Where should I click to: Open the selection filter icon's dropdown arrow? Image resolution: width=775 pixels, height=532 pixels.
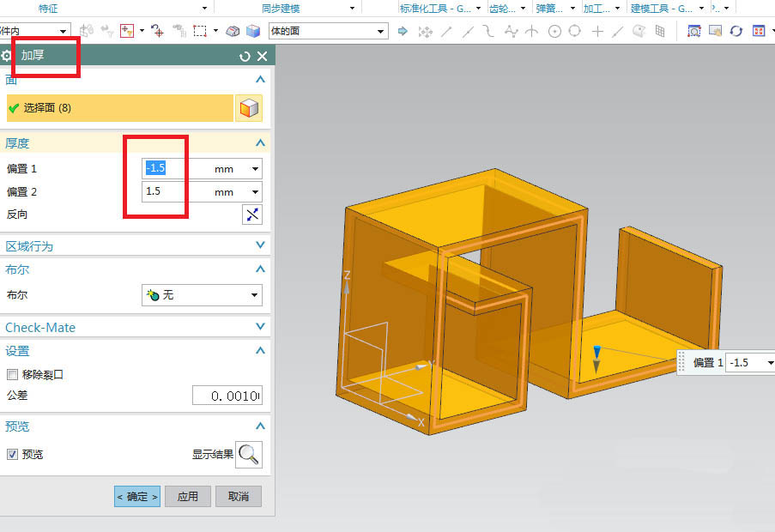coord(142,31)
